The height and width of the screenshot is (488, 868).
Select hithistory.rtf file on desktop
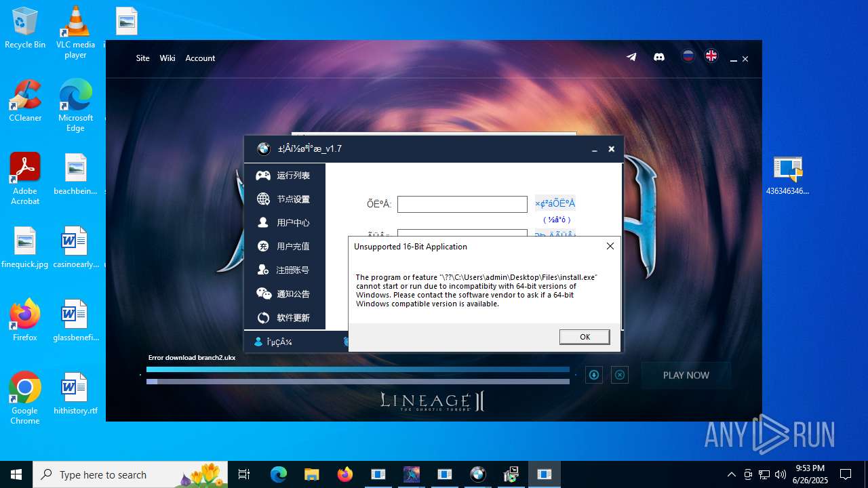tap(75, 394)
